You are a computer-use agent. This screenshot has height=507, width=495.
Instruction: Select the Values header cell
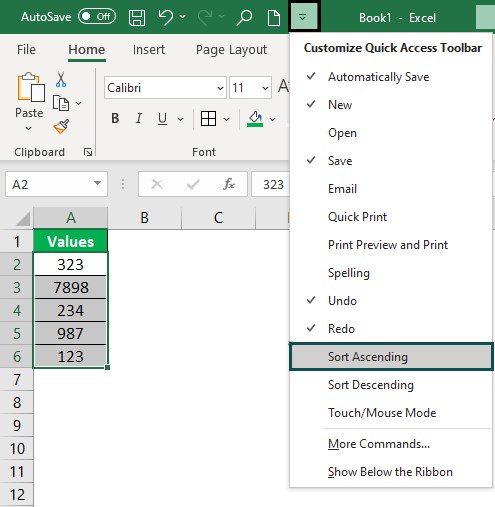click(x=71, y=241)
